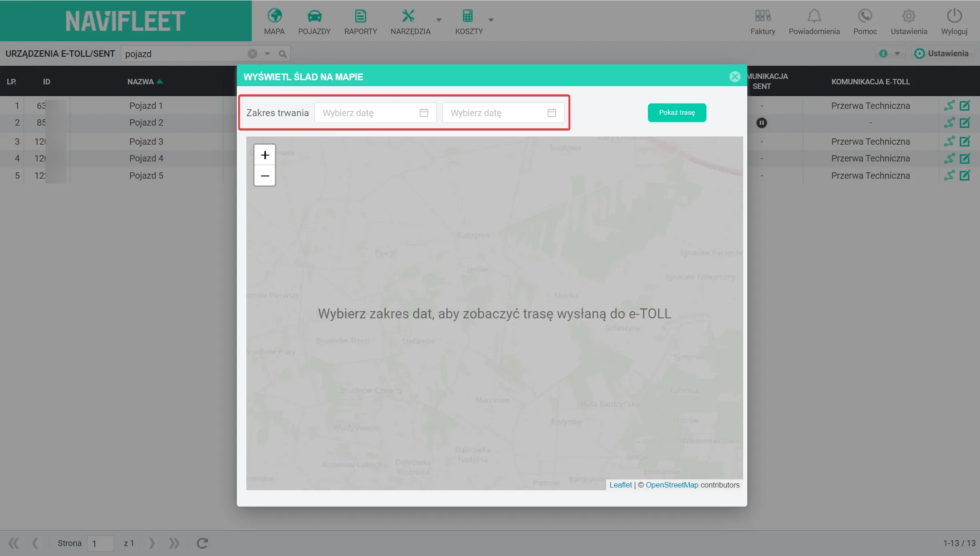Click calendar icon in start date field
980x556 pixels.
coord(424,113)
